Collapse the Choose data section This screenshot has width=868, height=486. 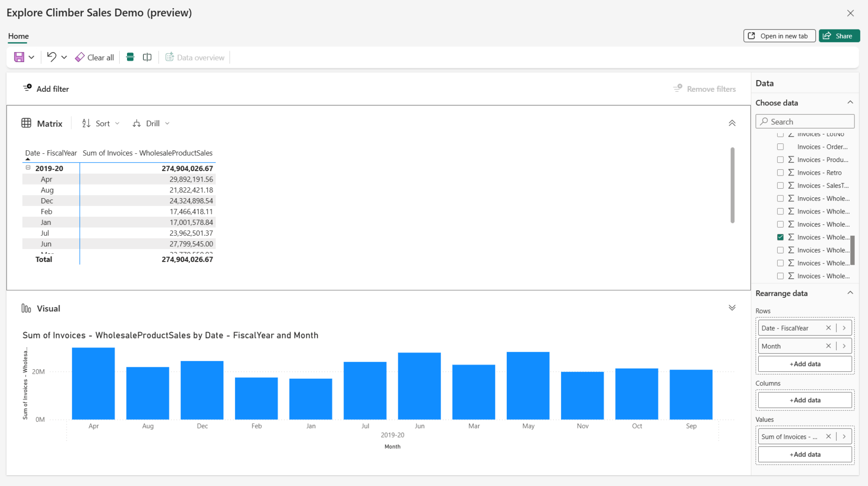(x=850, y=102)
